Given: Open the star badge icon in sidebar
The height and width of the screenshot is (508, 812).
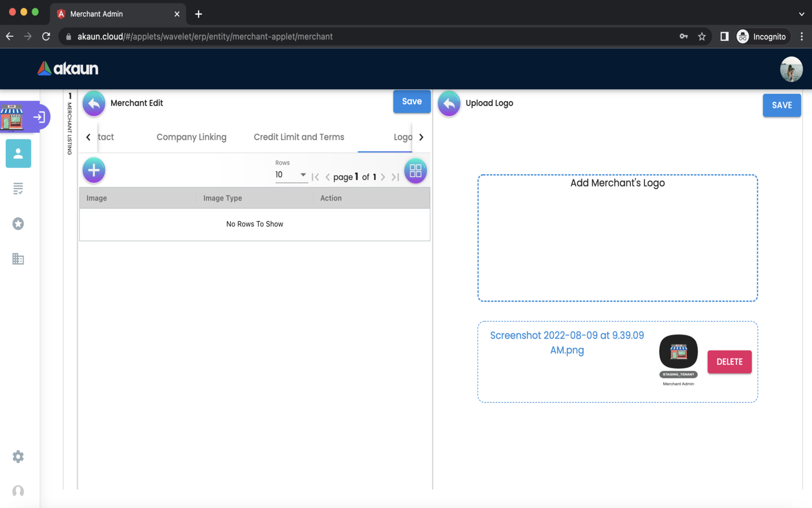Looking at the screenshot, I should click(x=18, y=224).
